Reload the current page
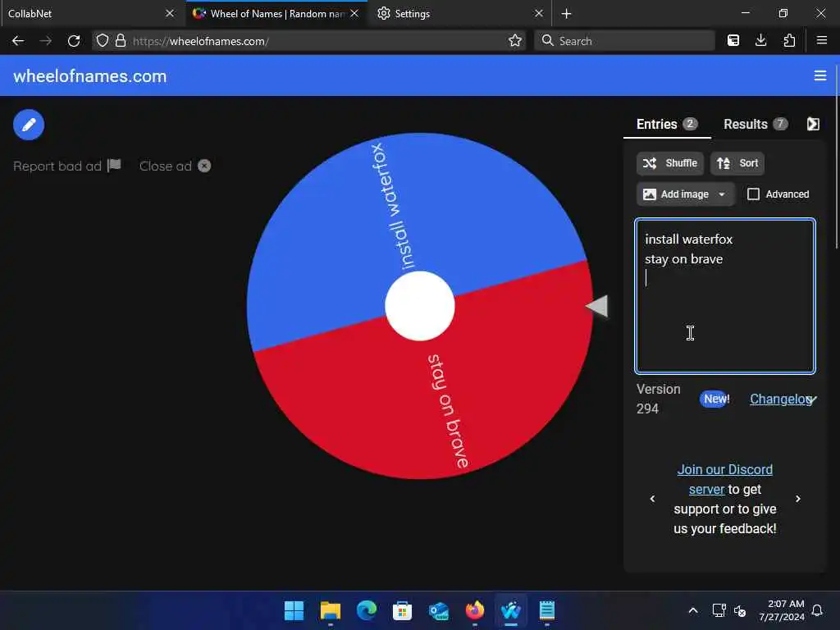 pyautogui.click(x=74, y=41)
